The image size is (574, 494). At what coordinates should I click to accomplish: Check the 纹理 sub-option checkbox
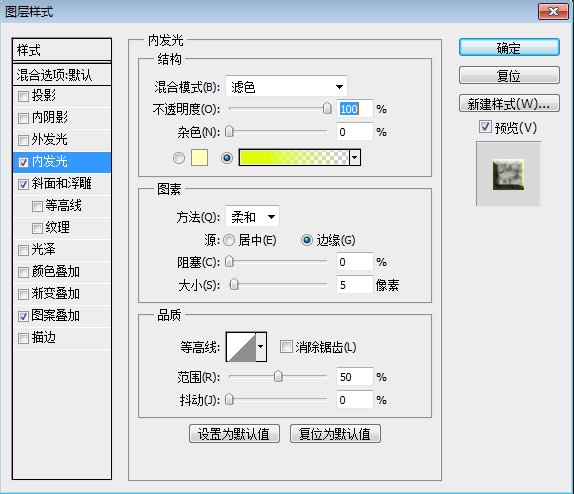pyautogui.click(x=37, y=229)
